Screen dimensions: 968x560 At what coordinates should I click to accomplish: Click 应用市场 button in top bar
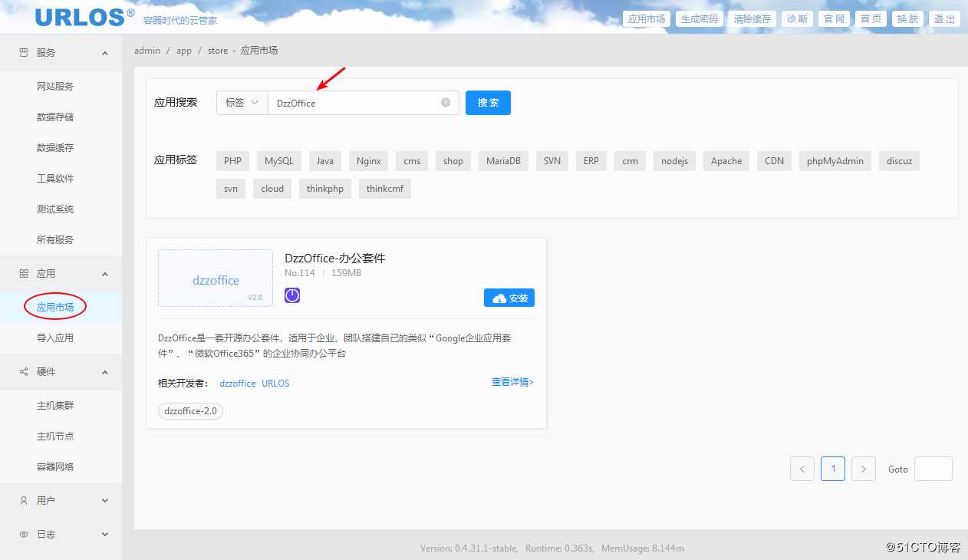click(x=647, y=19)
